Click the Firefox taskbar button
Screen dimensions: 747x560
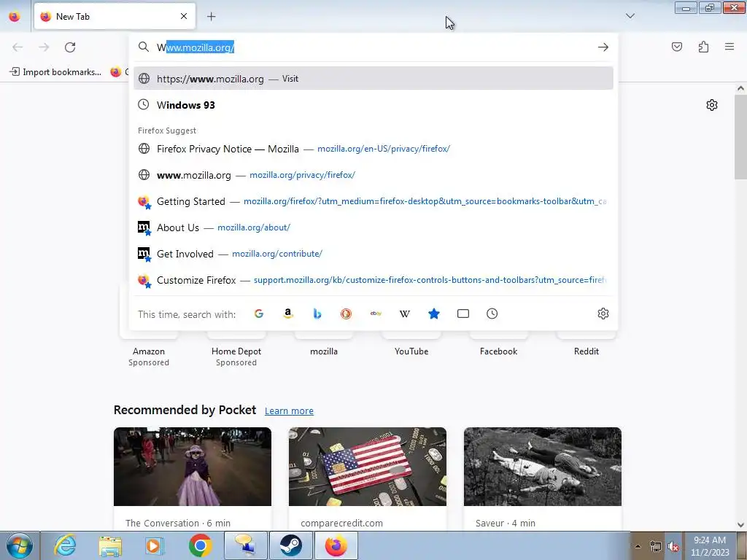[336, 545]
